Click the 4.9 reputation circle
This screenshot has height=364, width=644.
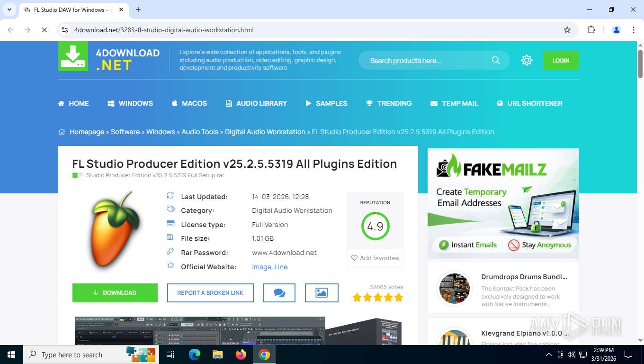(375, 226)
